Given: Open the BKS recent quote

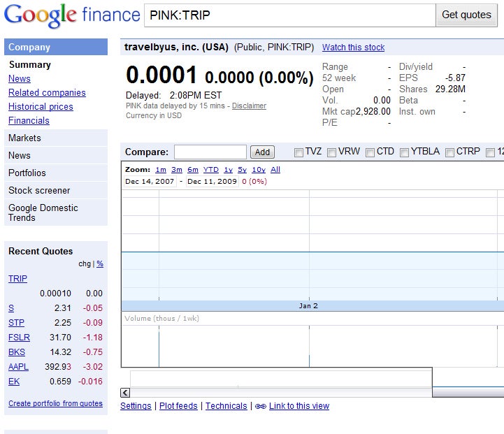Looking at the screenshot, I should coord(17,352).
